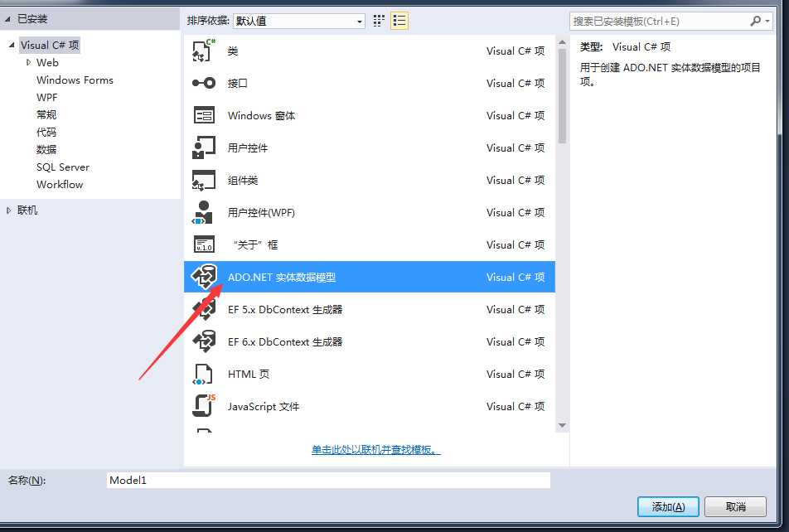Screen dimensions: 789x532
Task: Click the 取消 cancel button
Action: click(736, 507)
